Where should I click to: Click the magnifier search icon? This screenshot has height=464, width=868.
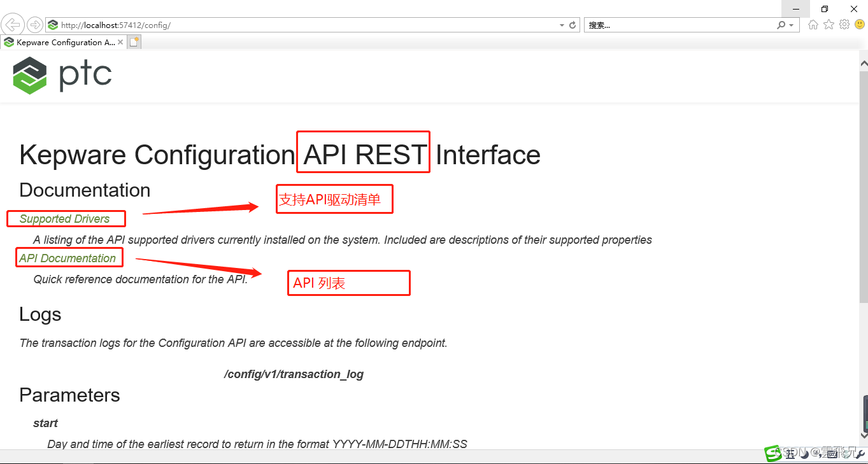[x=781, y=25]
